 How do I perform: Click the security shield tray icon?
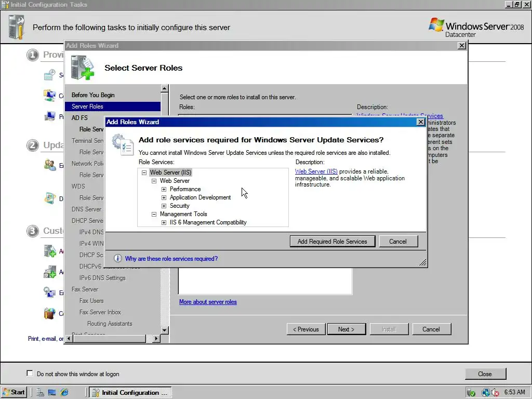[471, 393]
